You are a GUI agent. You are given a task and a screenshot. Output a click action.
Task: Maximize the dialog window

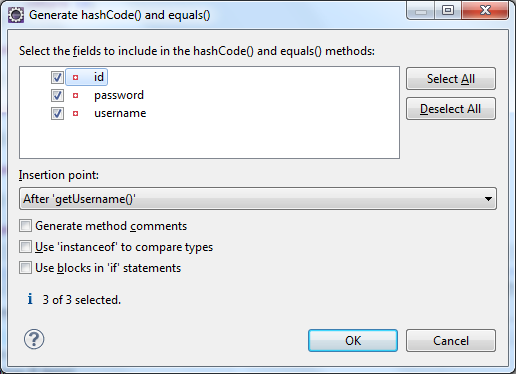pyautogui.click(x=448, y=11)
